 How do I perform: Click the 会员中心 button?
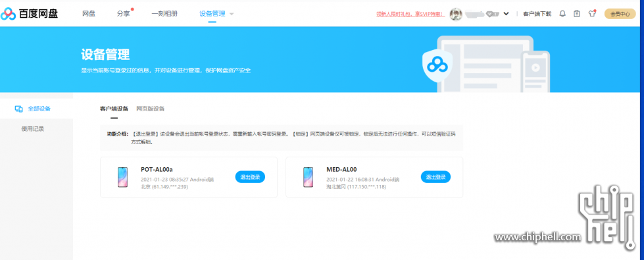point(620,14)
